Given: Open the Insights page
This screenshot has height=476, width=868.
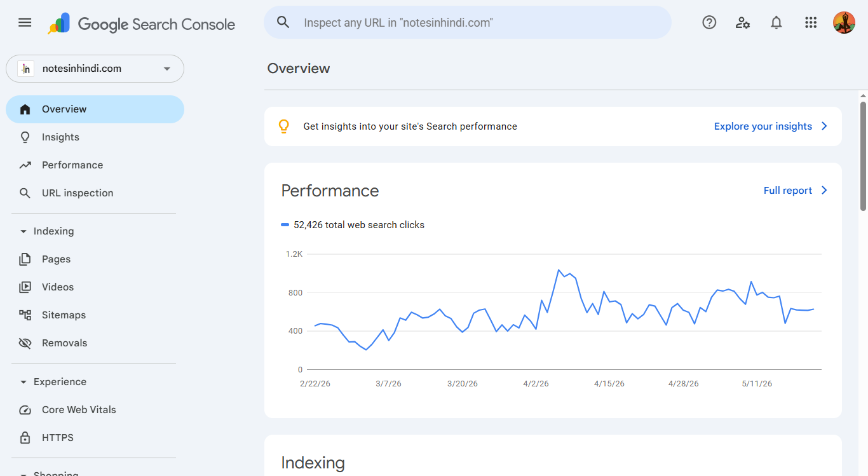Looking at the screenshot, I should 95,137.
